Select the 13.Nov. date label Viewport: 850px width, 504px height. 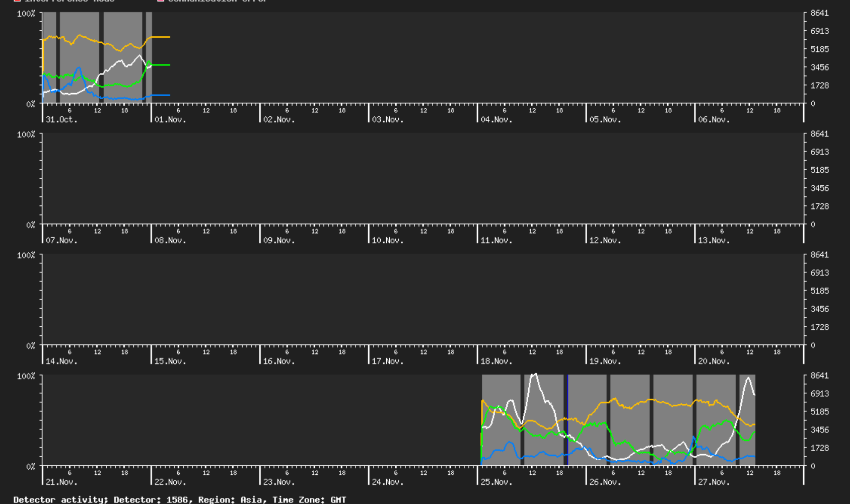714,241
